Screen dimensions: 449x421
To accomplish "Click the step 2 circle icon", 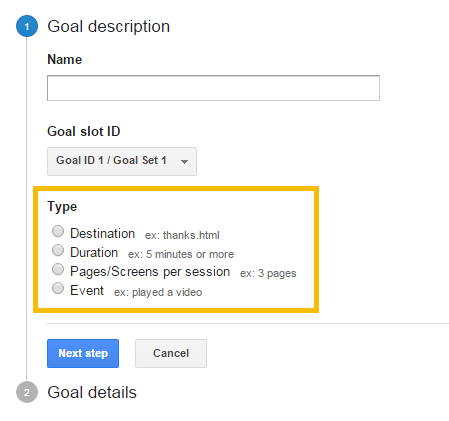I will [27, 392].
